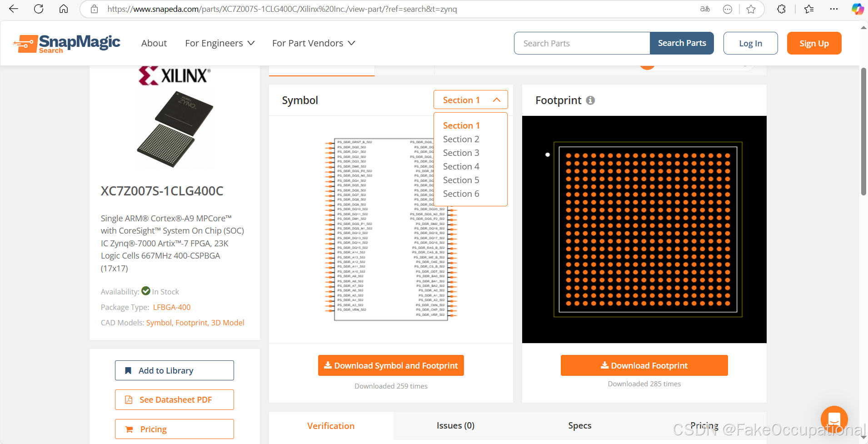868x444 pixels.
Task: Open the browser home page icon
Action: click(x=64, y=9)
